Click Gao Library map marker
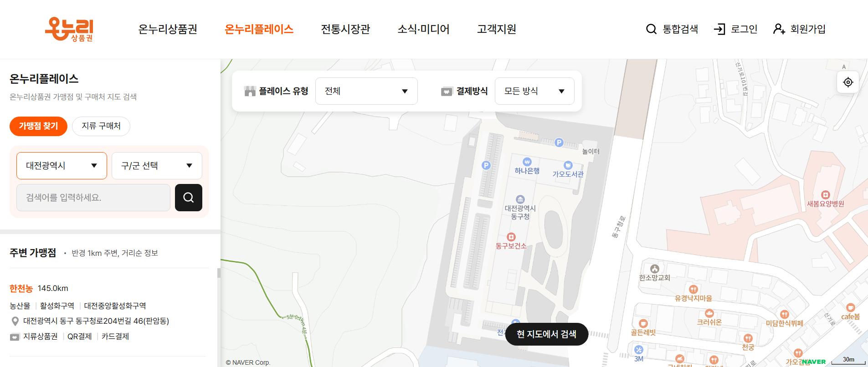The image size is (868, 367). coord(568,165)
